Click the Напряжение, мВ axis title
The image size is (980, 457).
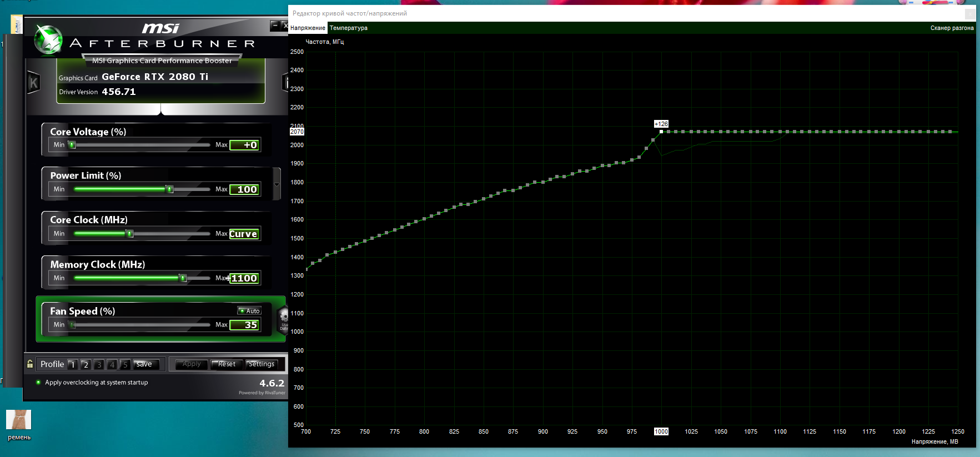pyautogui.click(x=934, y=442)
